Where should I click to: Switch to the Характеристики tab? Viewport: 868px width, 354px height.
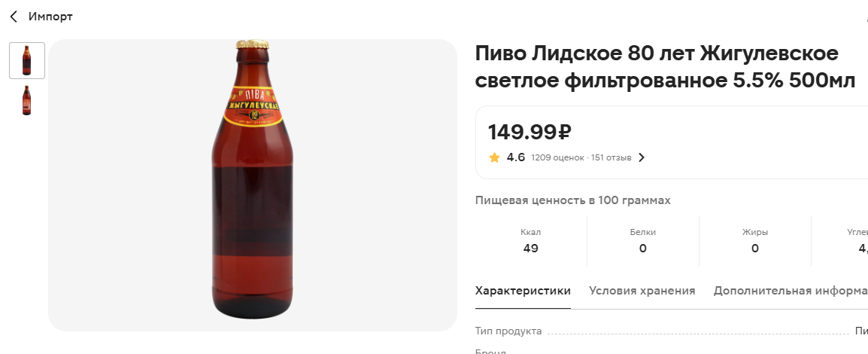(x=523, y=291)
